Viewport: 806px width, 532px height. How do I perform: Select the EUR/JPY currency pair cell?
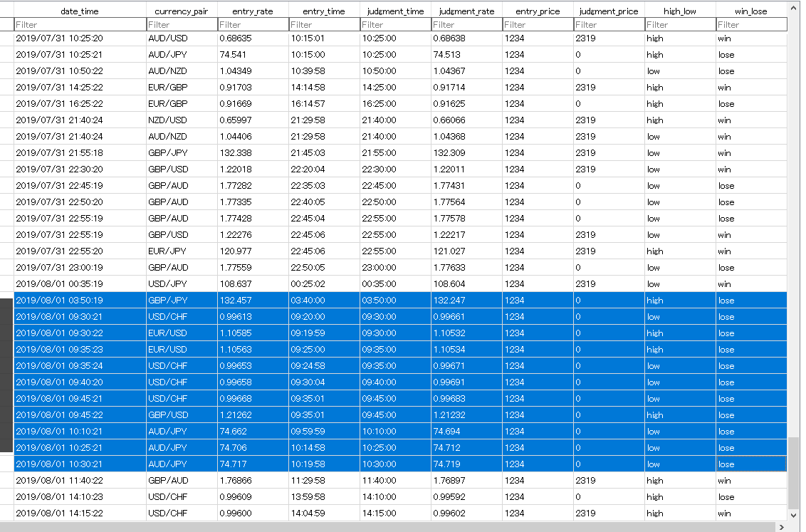(182, 251)
